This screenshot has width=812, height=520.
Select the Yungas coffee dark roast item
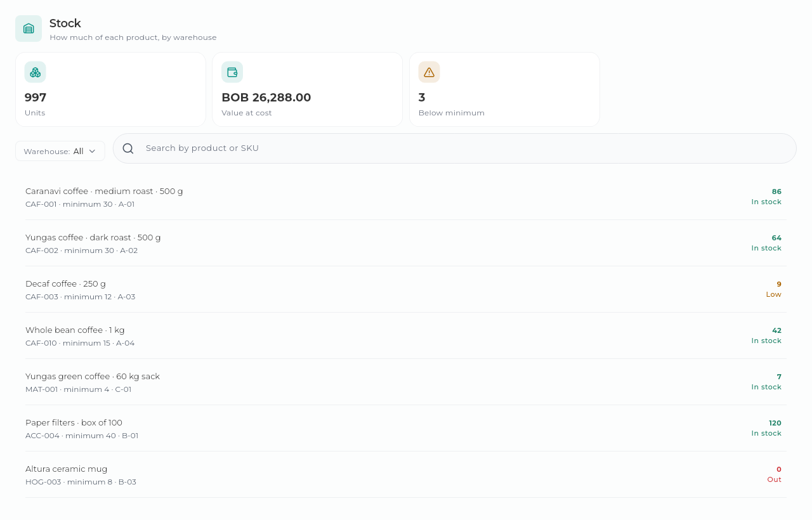pos(406,243)
